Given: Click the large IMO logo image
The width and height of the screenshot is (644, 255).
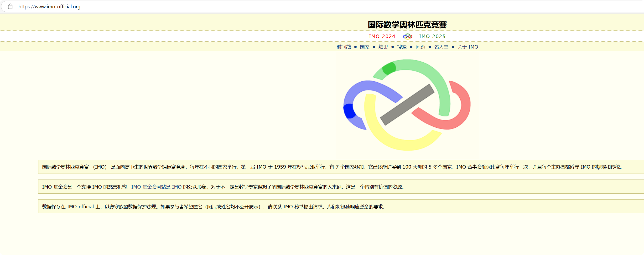Looking at the screenshot, I should 407,105.
